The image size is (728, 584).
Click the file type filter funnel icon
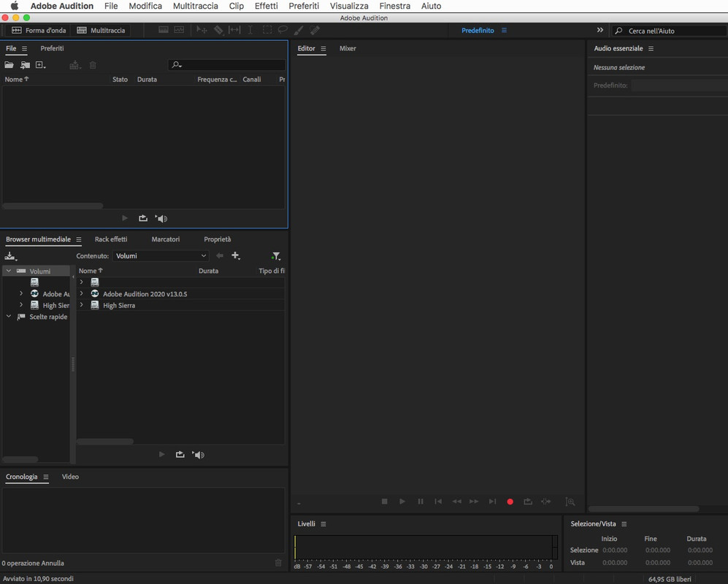click(x=276, y=255)
